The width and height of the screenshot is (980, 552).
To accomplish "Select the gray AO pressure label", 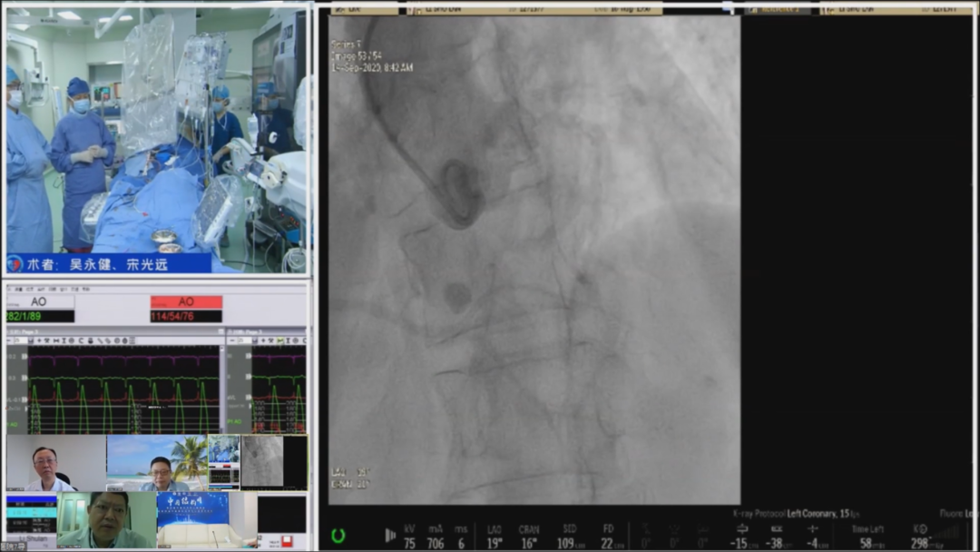I will coord(40,301).
